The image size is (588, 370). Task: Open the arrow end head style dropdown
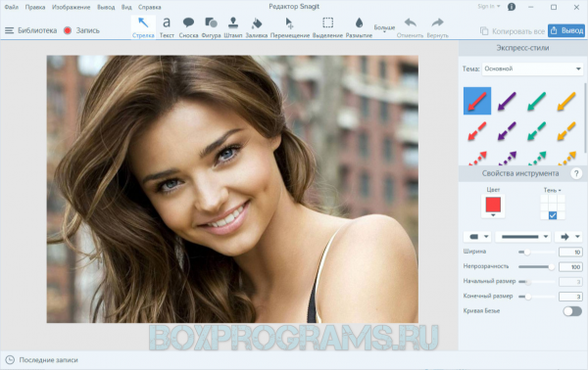click(568, 237)
